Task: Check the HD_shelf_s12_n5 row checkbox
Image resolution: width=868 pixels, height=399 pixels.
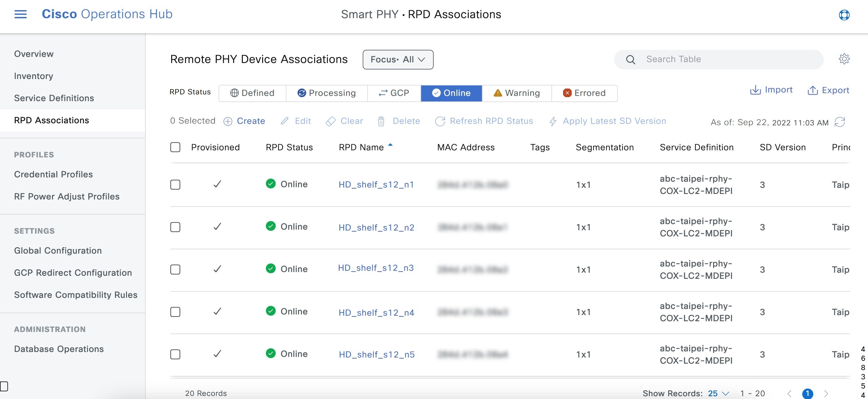Action: coord(175,354)
